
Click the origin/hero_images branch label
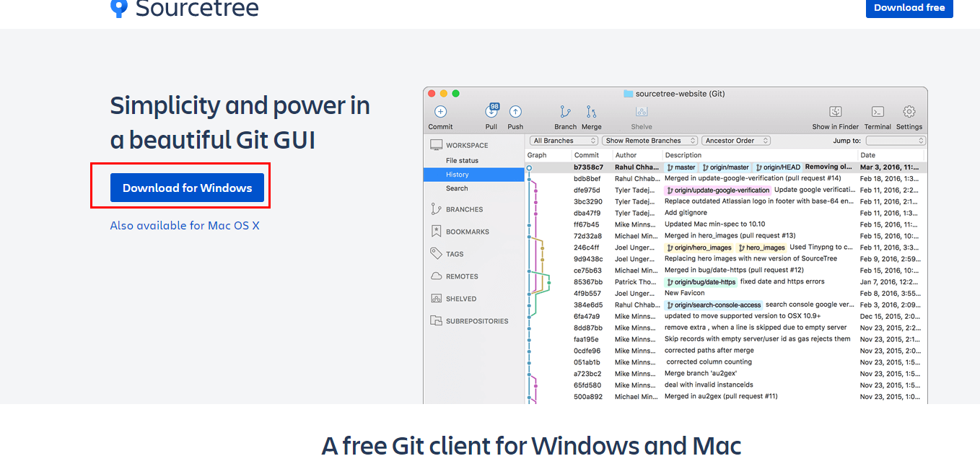click(x=699, y=247)
